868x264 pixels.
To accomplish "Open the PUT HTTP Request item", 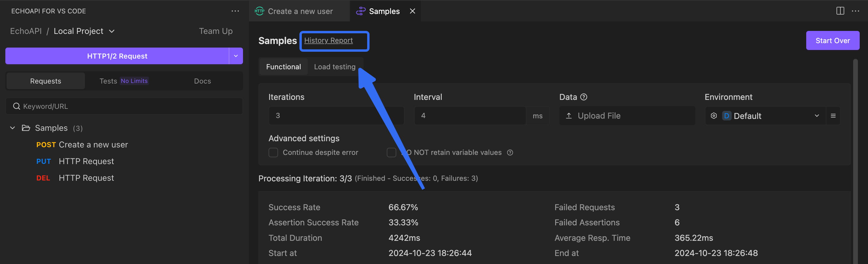I will (75, 161).
